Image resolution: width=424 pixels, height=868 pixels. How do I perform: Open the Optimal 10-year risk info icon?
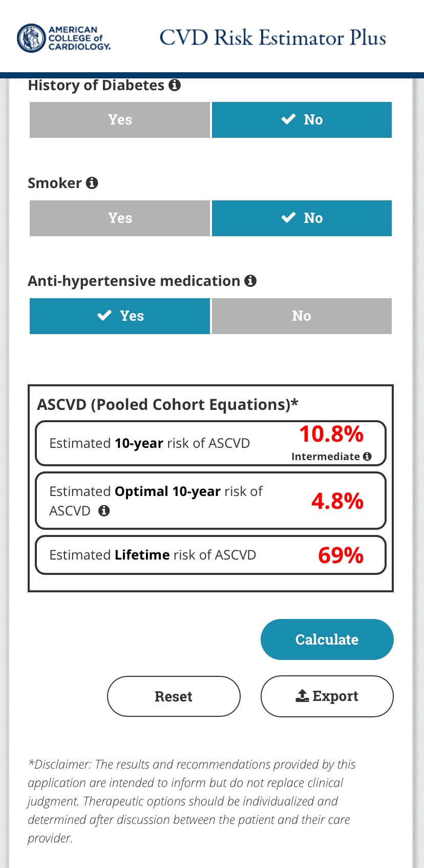tap(104, 511)
